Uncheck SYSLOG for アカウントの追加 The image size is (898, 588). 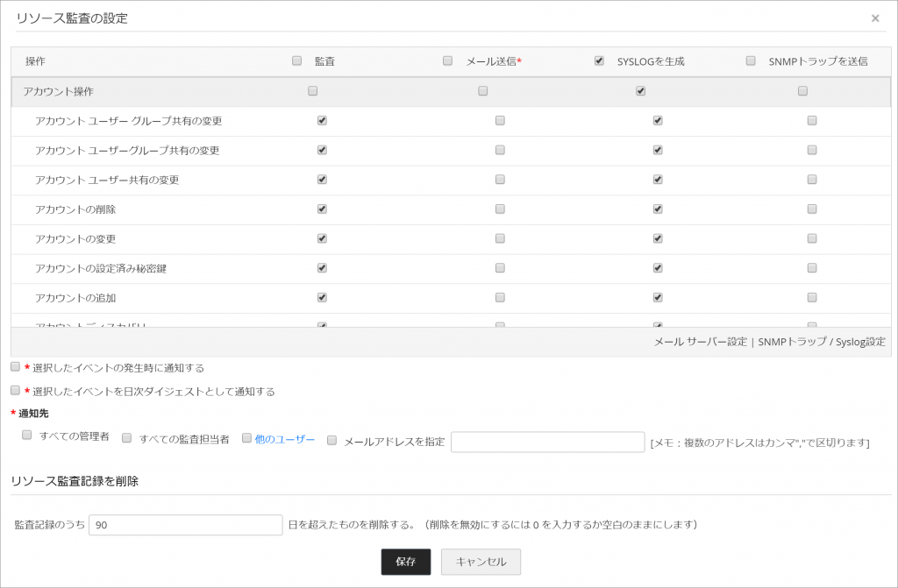coord(658,297)
